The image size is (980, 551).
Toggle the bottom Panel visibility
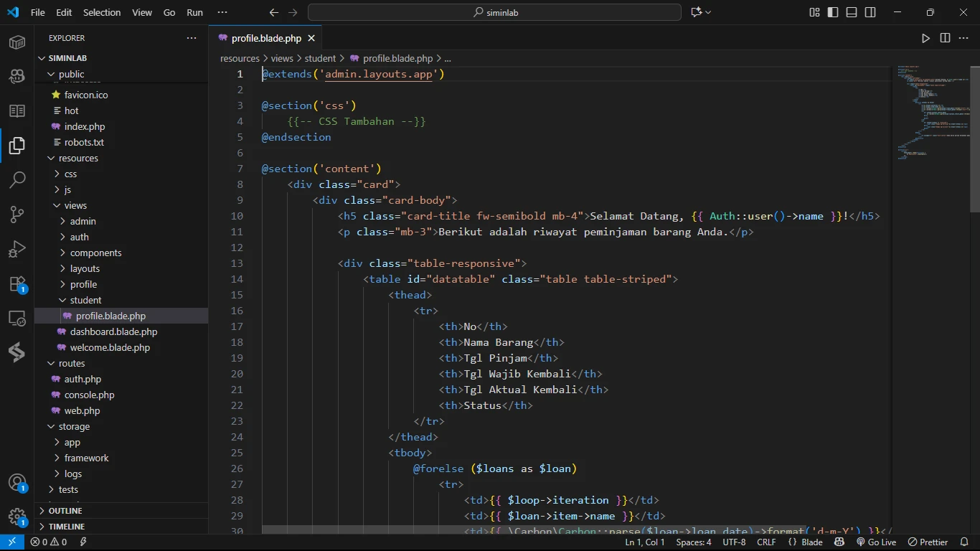tap(852, 12)
